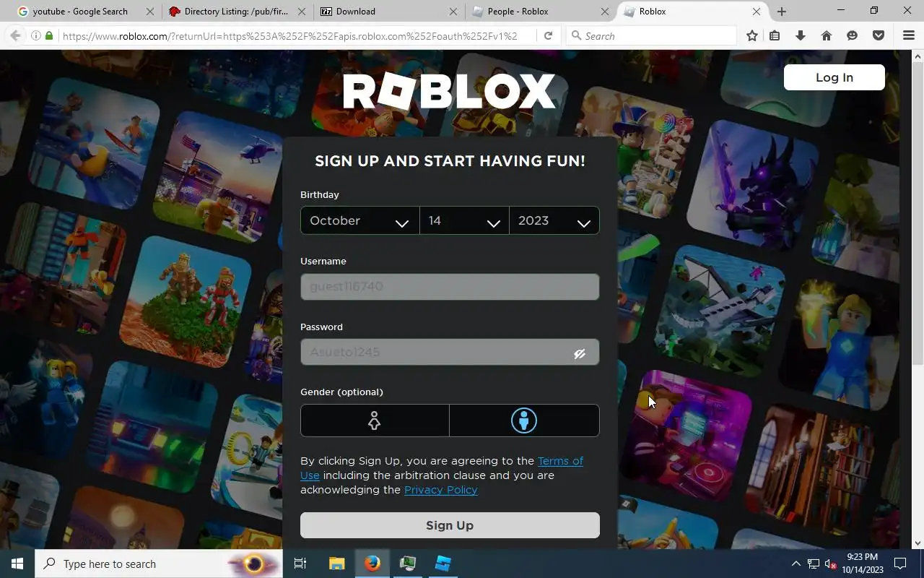Open the blue Roblox Studio taskbar icon
Screen dimensions: 924x578
click(x=443, y=564)
